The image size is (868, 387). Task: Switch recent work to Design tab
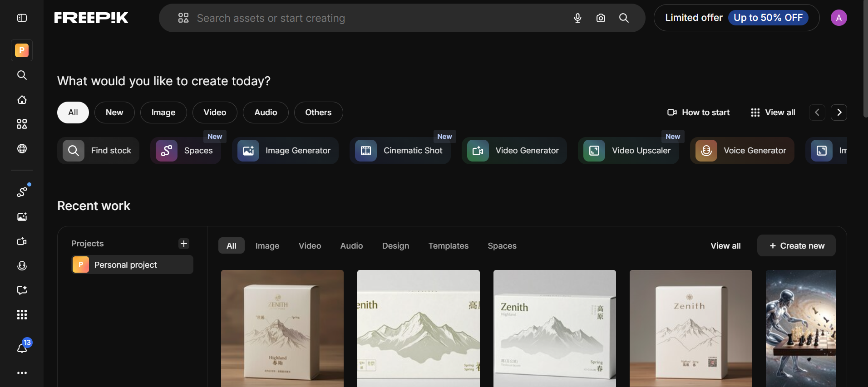pos(395,245)
